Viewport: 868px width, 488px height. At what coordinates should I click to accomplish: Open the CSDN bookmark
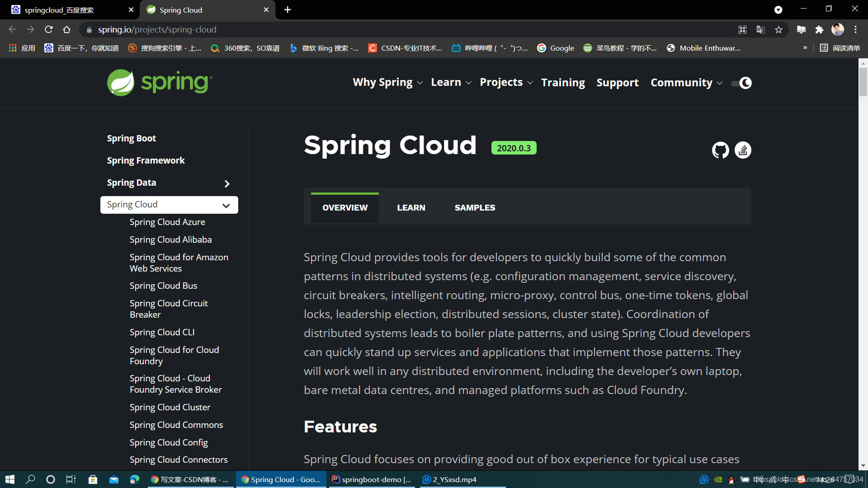405,48
